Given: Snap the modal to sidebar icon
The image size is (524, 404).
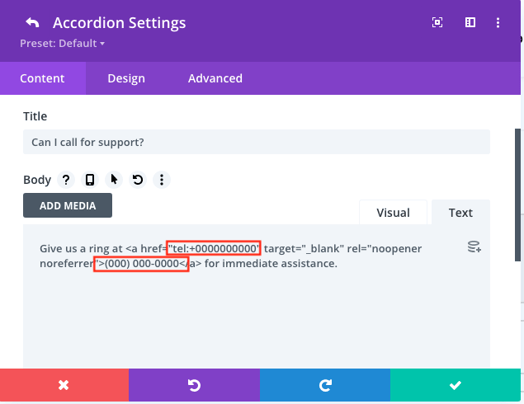Looking at the screenshot, I should pos(470,22).
